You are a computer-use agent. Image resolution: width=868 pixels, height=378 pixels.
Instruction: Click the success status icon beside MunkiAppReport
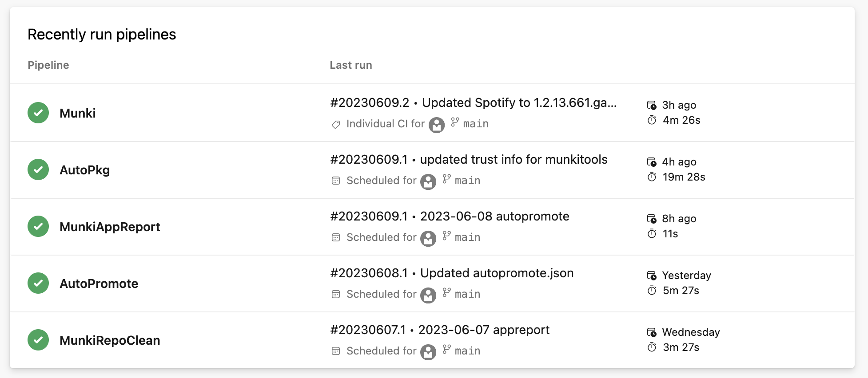(x=38, y=226)
